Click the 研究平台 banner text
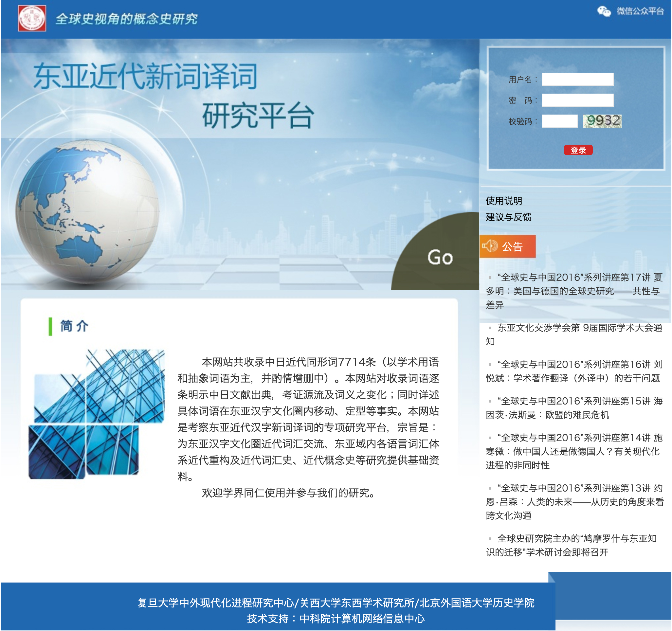Viewport: 672px width, 631px height. click(258, 116)
